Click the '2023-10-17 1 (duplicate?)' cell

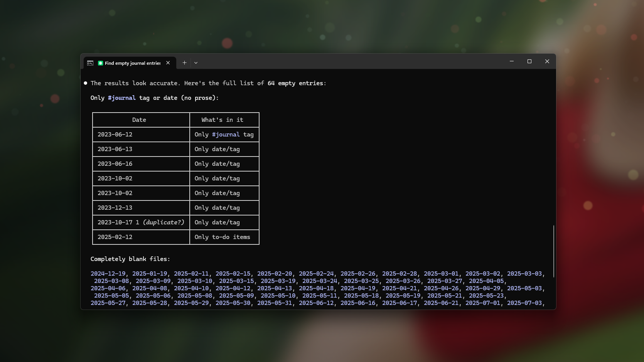tap(141, 222)
